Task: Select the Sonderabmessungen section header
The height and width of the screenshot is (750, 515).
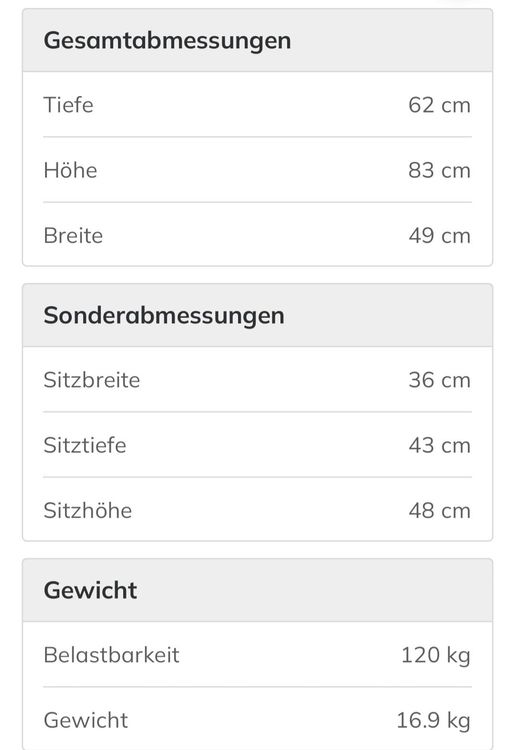Action: [164, 315]
